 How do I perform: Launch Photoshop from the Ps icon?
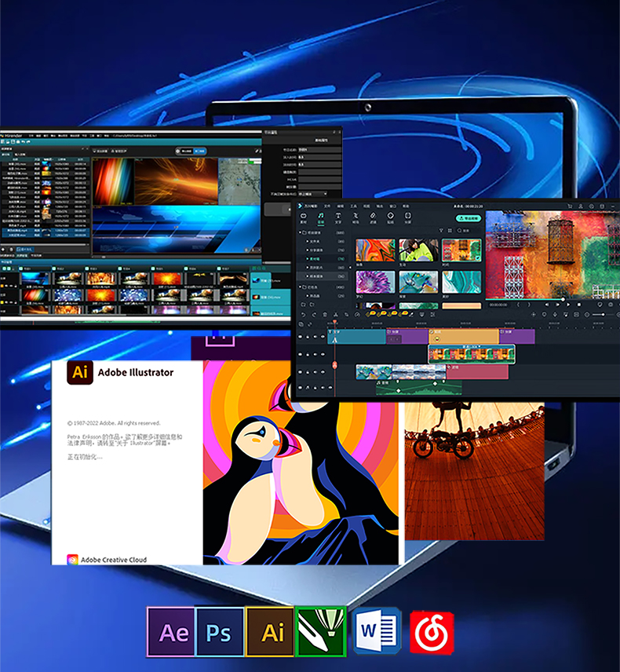pos(220,631)
